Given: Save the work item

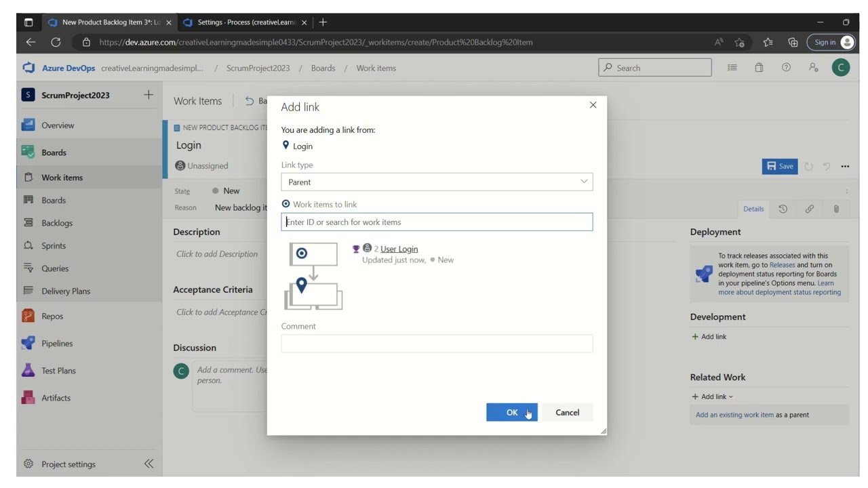Looking at the screenshot, I should pos(780,166).
